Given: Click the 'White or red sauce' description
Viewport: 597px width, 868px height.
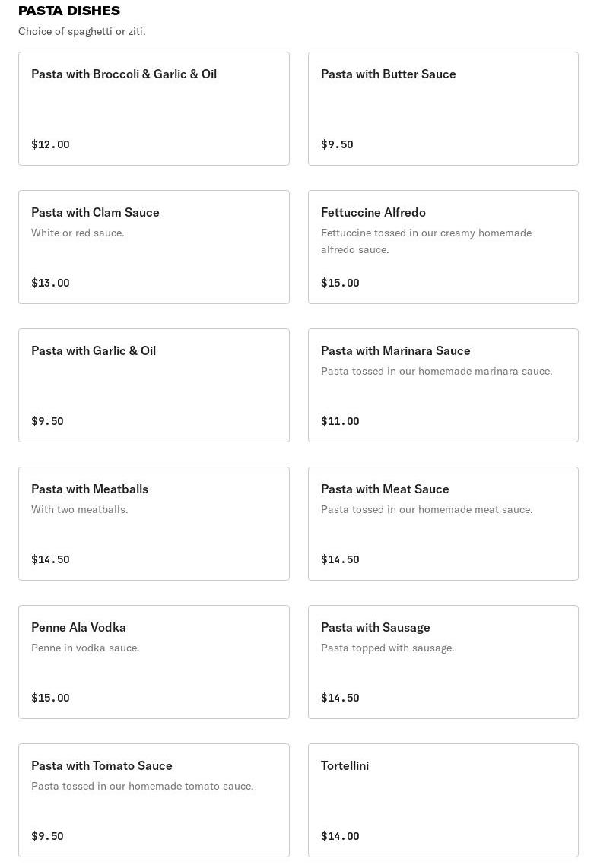Looking at the screenshot, I should 78,233.
